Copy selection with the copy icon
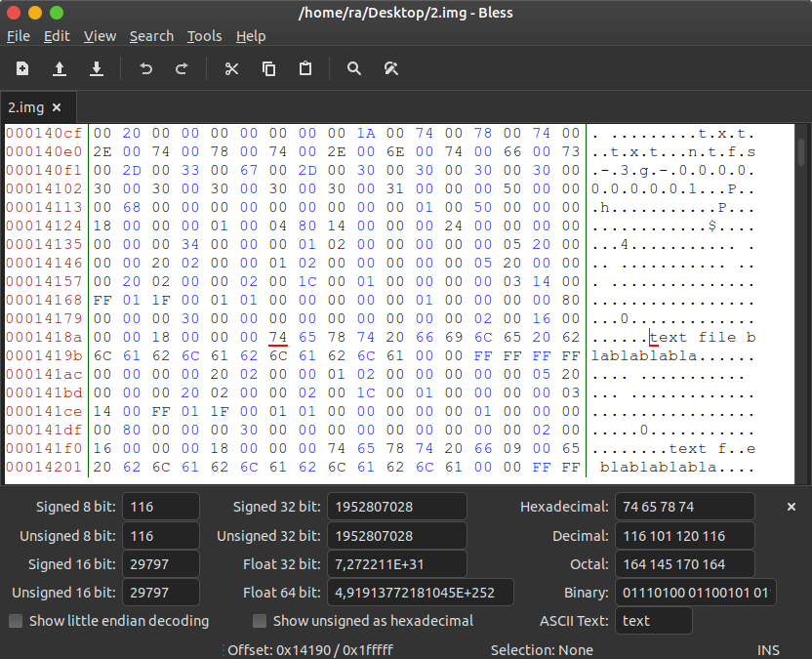Image resolution: width=812 pixels, height=659 pixels. pos(268,68)
